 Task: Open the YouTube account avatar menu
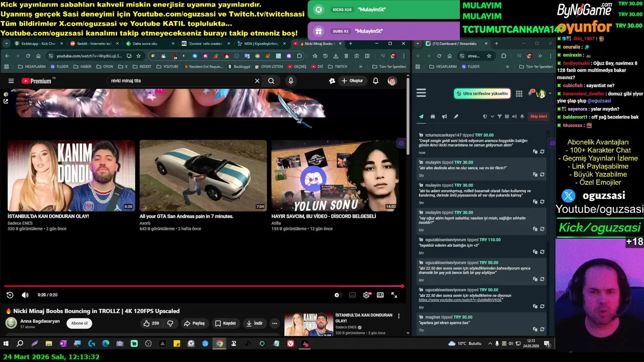(392, 81)
